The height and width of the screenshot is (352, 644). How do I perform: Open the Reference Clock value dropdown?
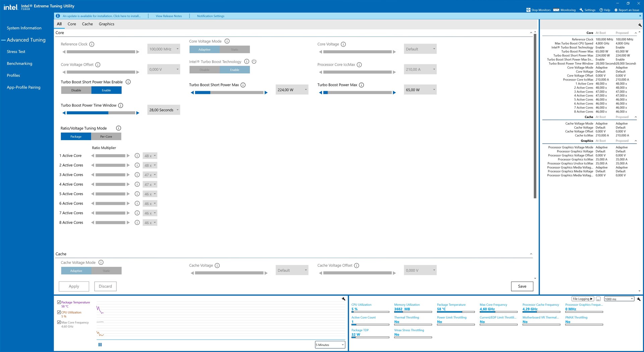[164, 49]
